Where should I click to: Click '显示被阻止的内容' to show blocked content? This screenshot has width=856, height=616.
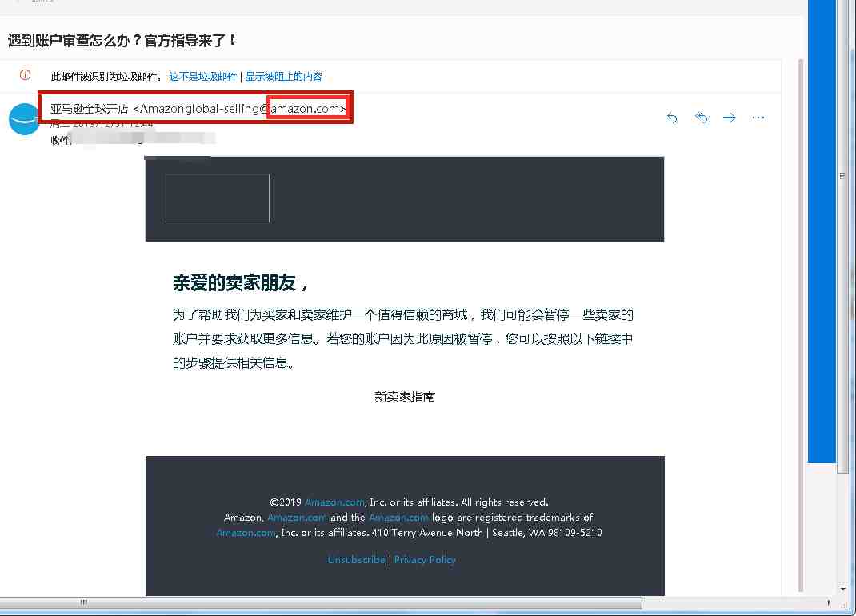click(x=284, y=77)
